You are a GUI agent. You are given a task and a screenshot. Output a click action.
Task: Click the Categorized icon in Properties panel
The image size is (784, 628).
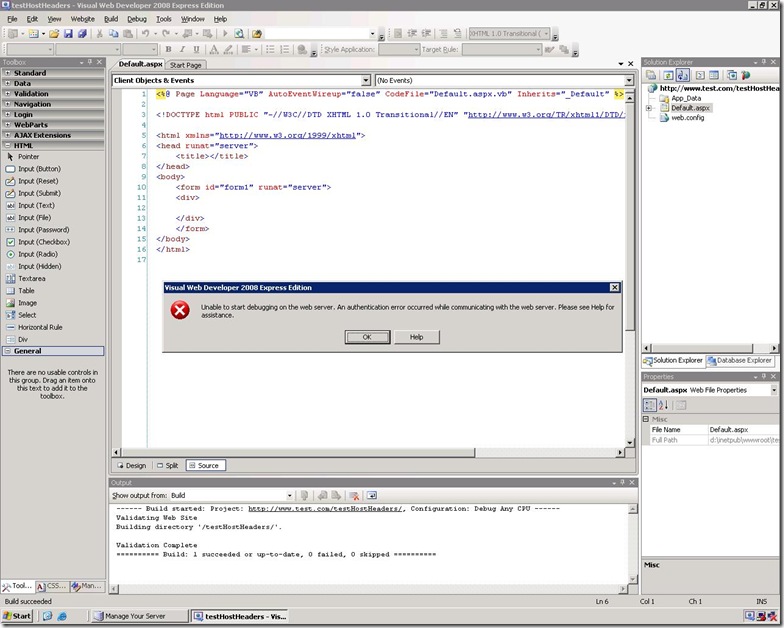(650, 405)
